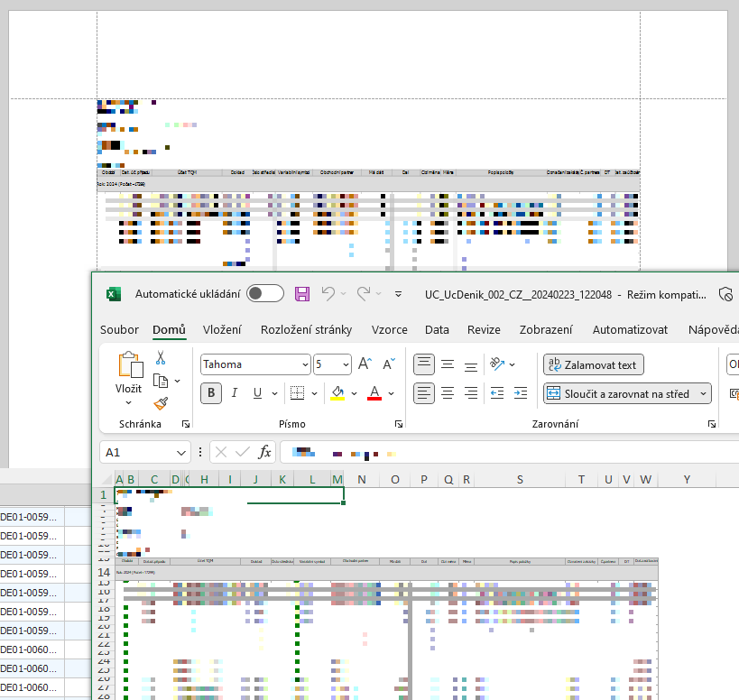Viewport: 739px width, 700px height.
Task: Open the Data ribbon tab
Action: [x=437, y=330]
